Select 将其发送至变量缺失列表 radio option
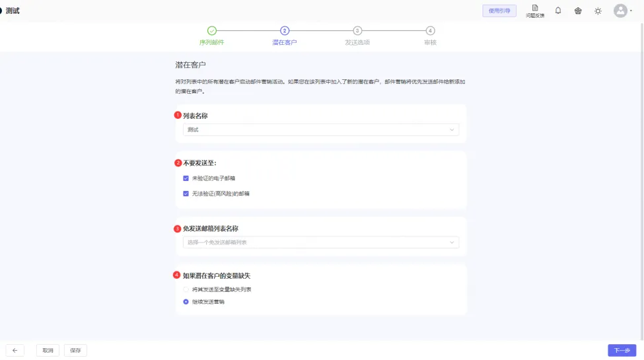The image size is (644, 360). (186, 289)
